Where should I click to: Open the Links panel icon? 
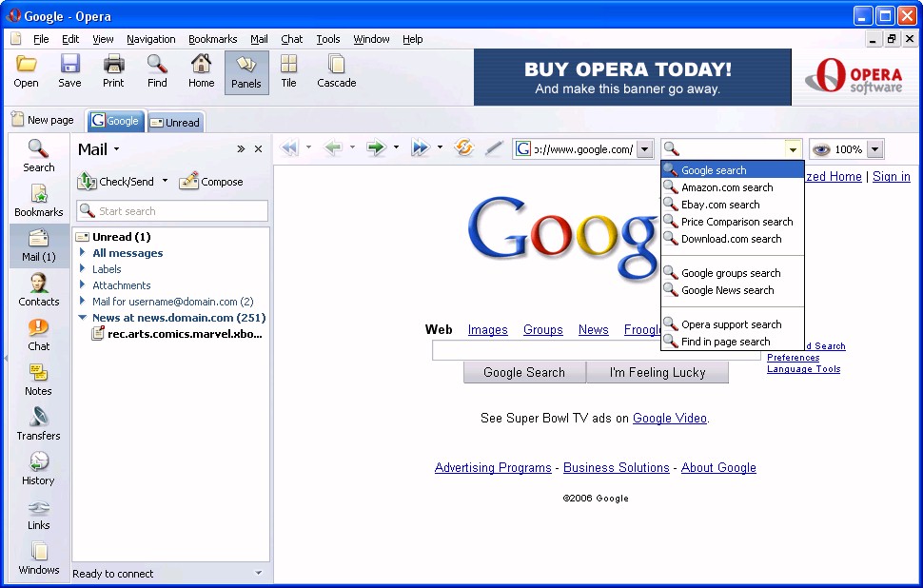(38, 514)
